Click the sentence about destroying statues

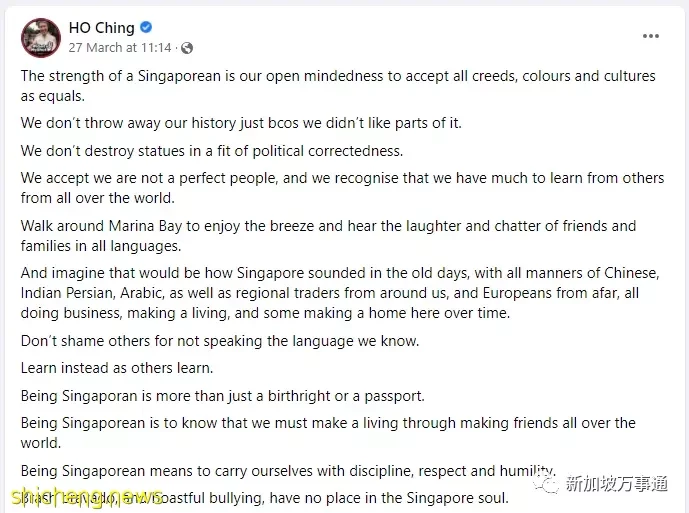[212, 151]
